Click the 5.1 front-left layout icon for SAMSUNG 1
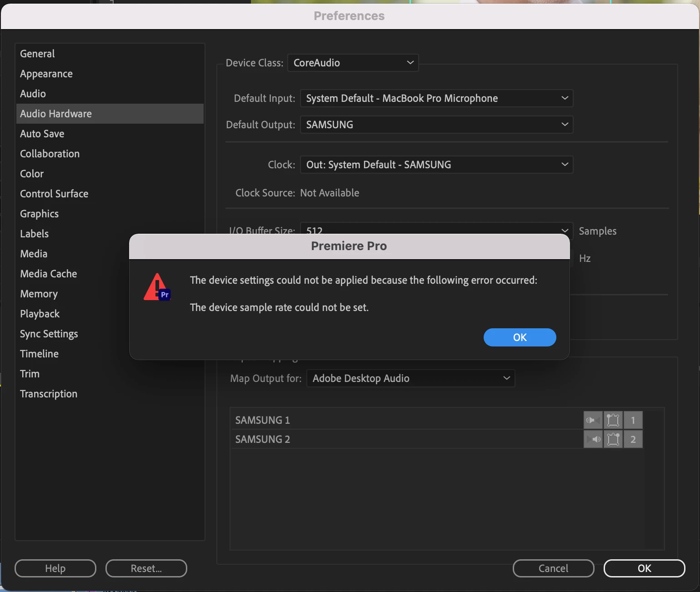 (x=613, y=420)
